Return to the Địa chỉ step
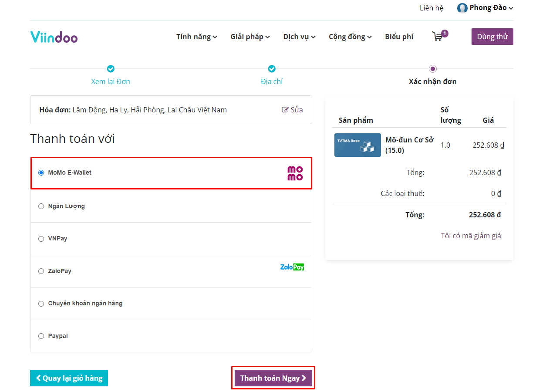 (x=272, y=81)
